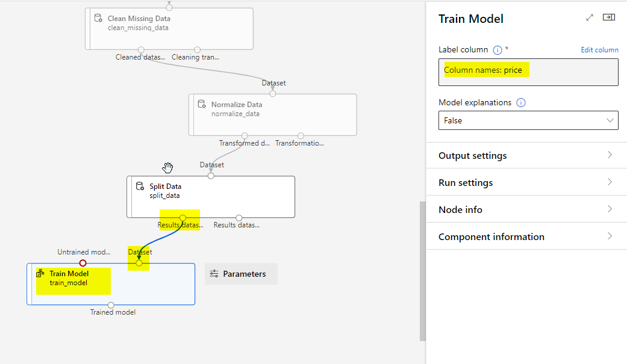Click the Label column names field

(x=528, y=72)
